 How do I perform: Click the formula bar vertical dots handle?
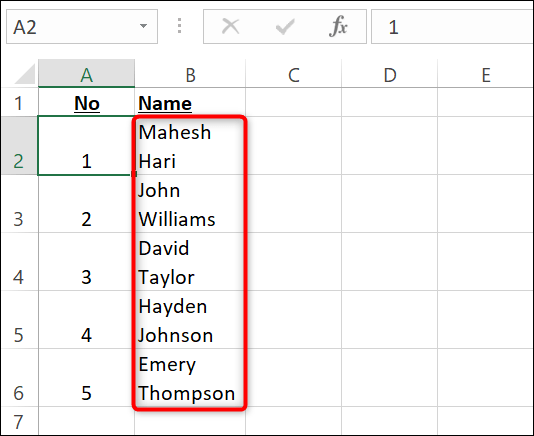[x=179, y=26]
